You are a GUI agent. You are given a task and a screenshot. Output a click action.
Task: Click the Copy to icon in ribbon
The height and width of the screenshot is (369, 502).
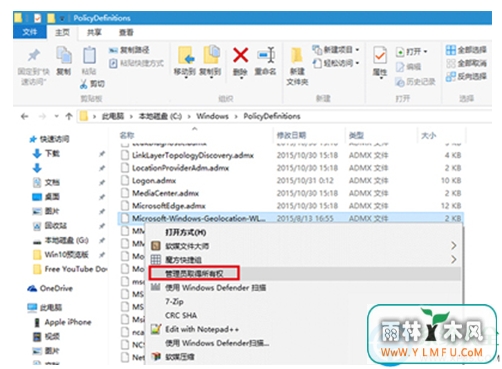(x=211, y=55)
